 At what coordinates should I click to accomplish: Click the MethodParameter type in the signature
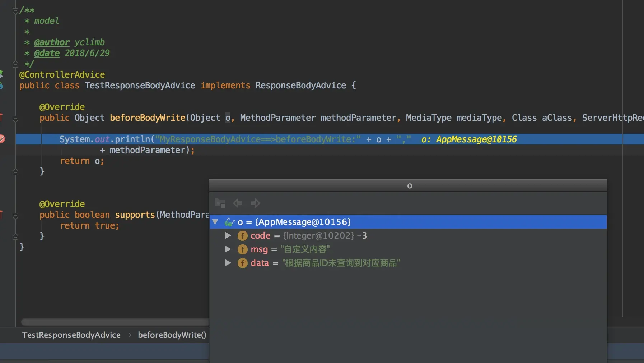278,118
